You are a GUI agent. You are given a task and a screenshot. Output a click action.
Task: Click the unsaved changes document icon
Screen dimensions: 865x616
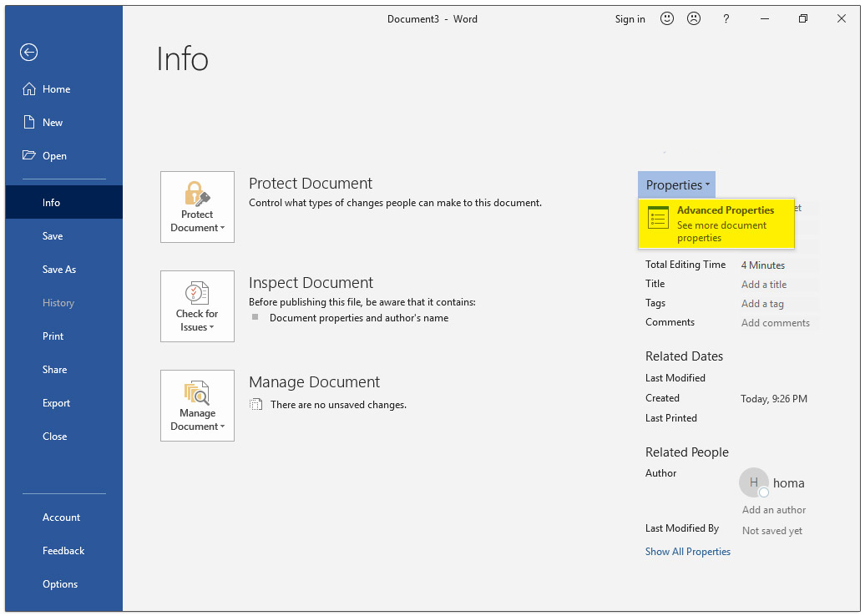255,405
